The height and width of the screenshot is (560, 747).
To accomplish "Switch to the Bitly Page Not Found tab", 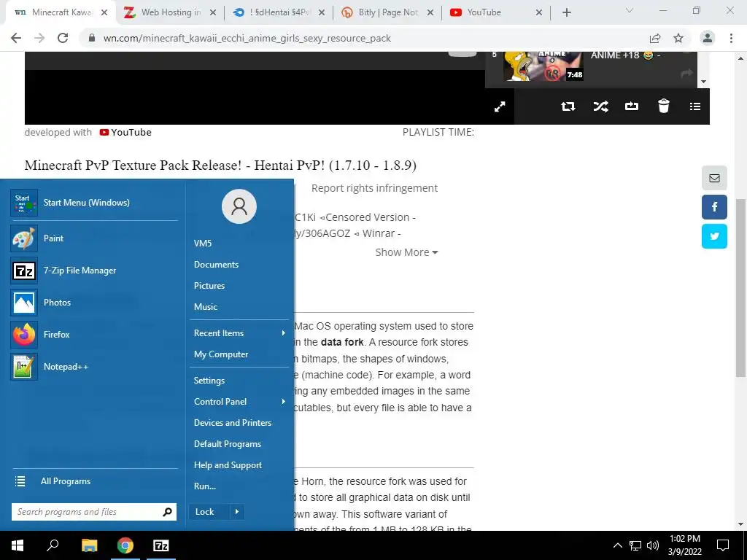I will point(387,12).
